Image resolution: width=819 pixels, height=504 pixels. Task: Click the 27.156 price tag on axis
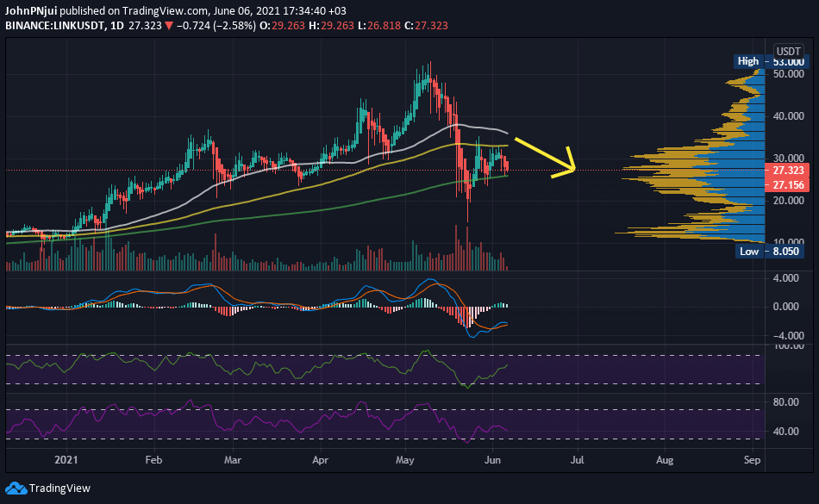tap(787, 184)
